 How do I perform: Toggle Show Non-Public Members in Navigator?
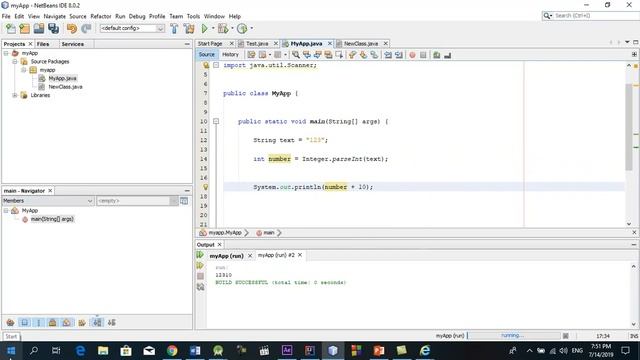[52, 322]
